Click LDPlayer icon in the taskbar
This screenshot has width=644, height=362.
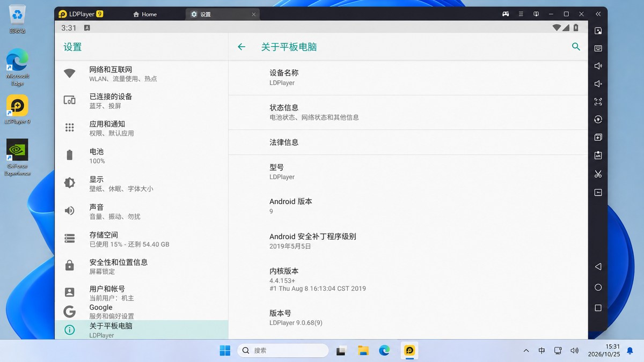(409, 351)
